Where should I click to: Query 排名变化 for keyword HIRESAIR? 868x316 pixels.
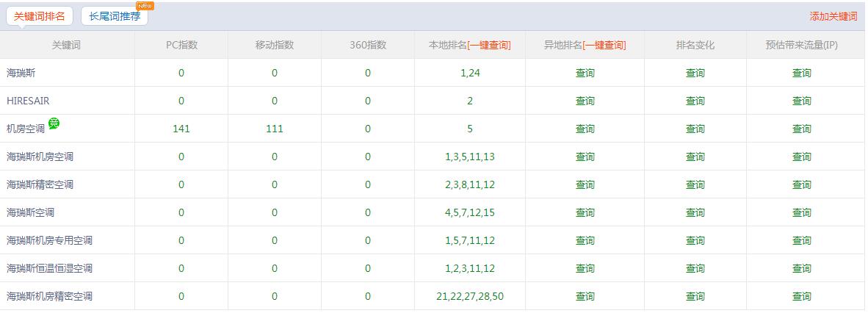point(695,101)
